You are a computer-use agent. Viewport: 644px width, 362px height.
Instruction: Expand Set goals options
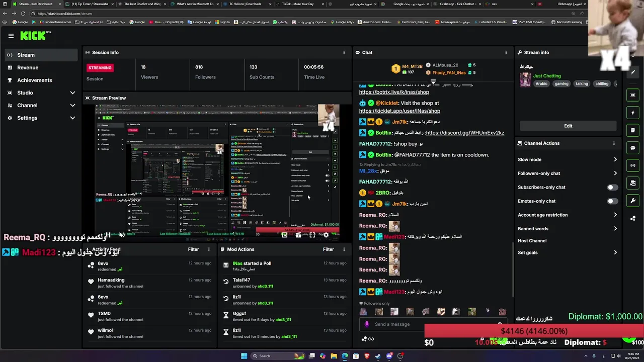pyautogui.click(x=568, y=252)
